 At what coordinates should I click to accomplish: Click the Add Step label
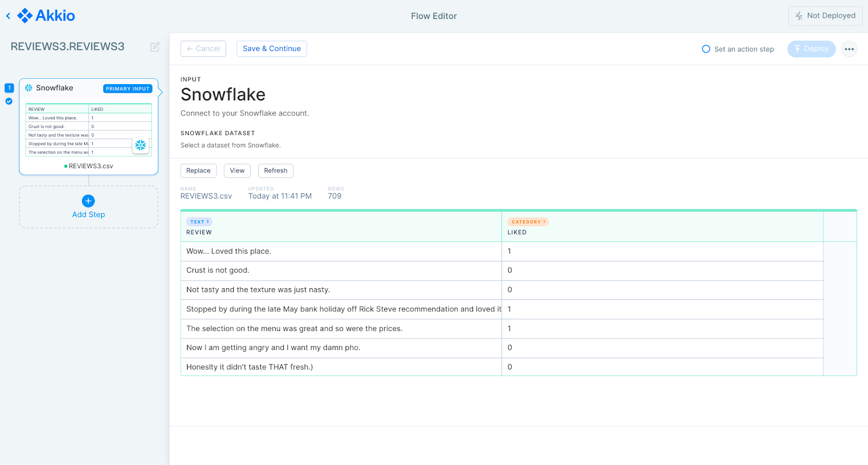click(x=88, y=215)
